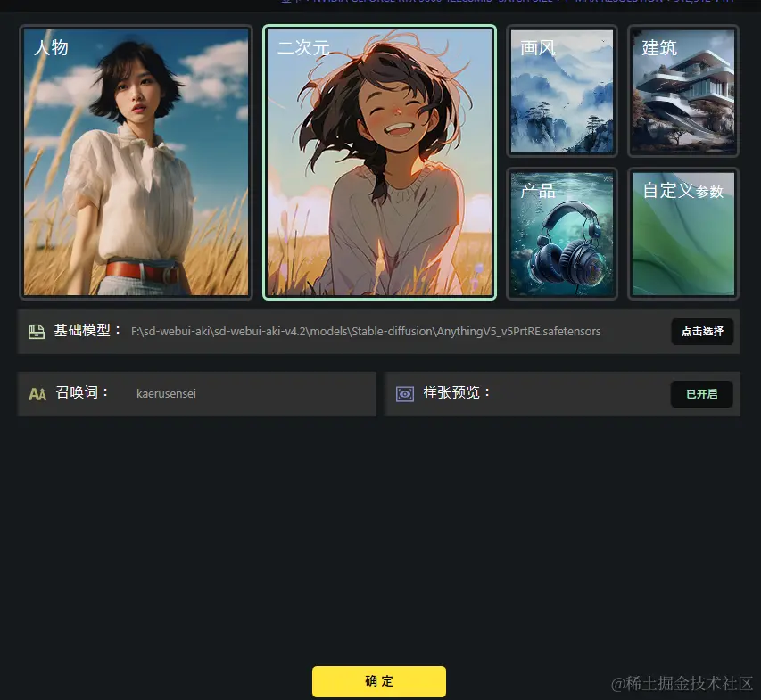761x700 pixels.
Task: Toggle the 已开启 sample preview switch
Action: click(702, 394)
